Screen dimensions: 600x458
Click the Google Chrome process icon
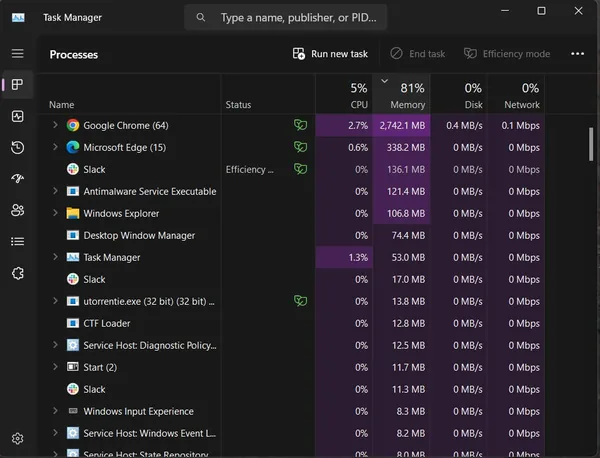73,125
